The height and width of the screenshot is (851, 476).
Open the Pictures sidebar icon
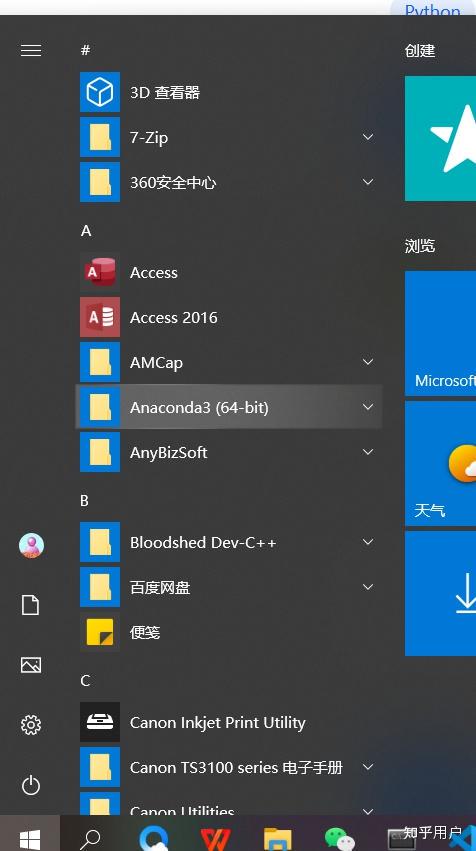pos(31,665)
